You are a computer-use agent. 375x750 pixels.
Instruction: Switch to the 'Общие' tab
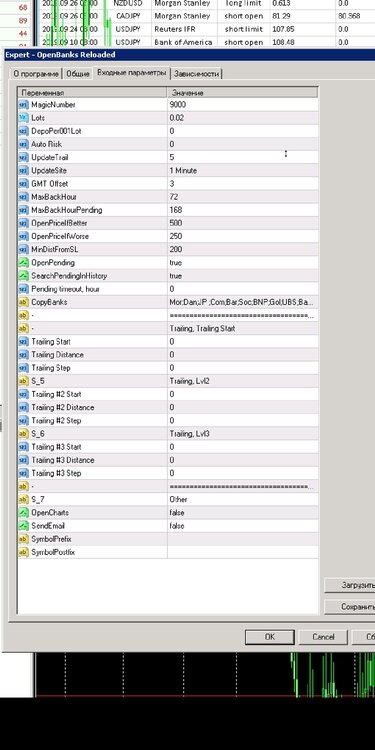77,74
